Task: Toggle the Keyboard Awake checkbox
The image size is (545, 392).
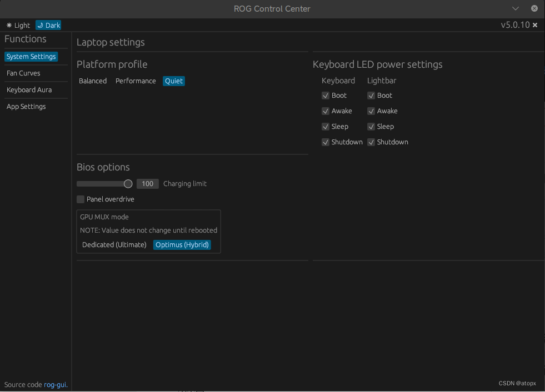Action: [x=326, y=111]
